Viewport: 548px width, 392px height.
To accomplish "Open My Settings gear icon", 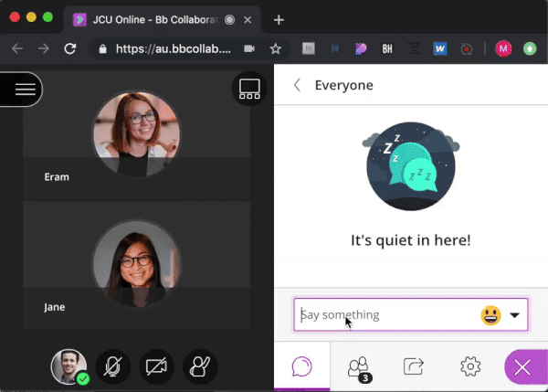I will point(470,367).
